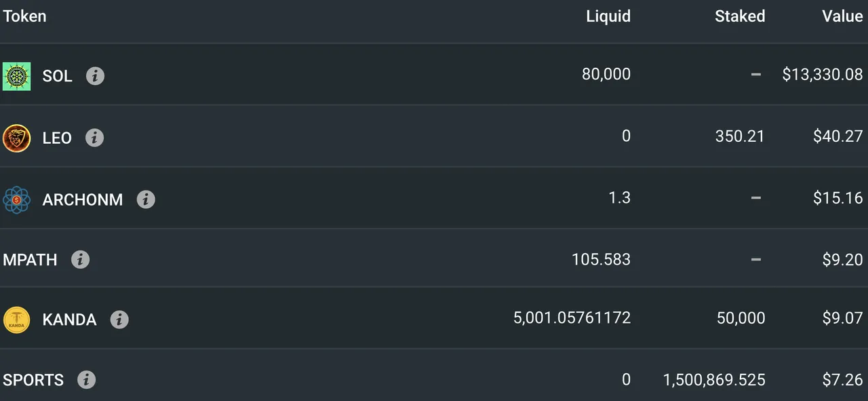
Task: Select the SOL token logo
Action: [16, 76]
